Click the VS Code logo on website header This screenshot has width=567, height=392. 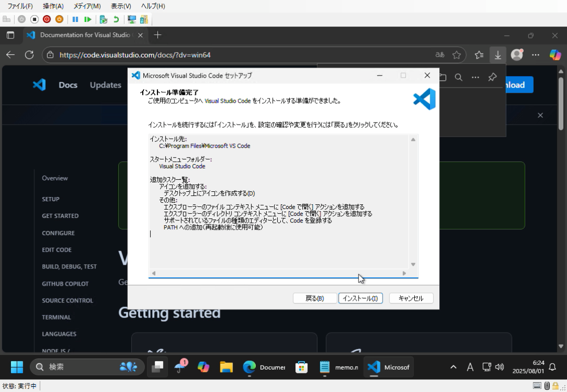[39, 84]
